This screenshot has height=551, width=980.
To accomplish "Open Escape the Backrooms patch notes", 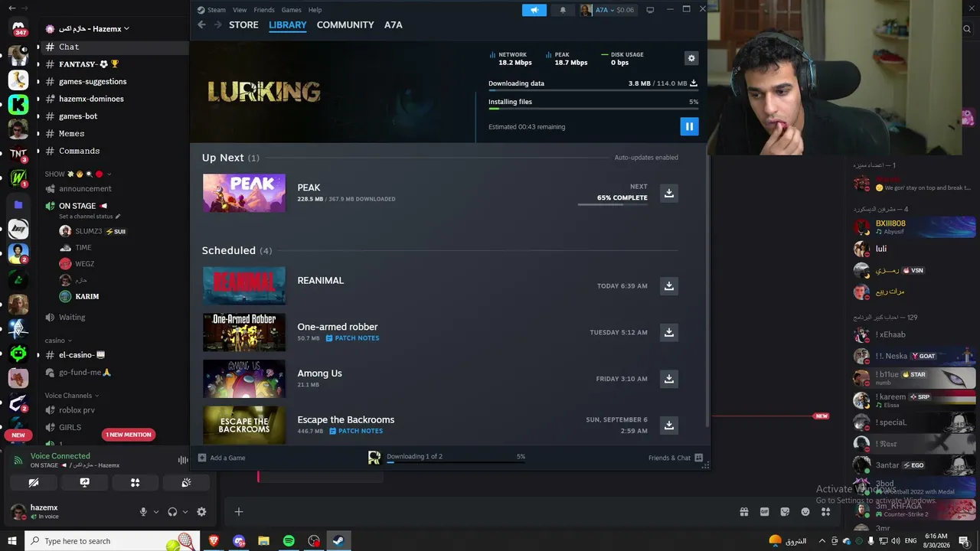I will click(x=356, y=431).
